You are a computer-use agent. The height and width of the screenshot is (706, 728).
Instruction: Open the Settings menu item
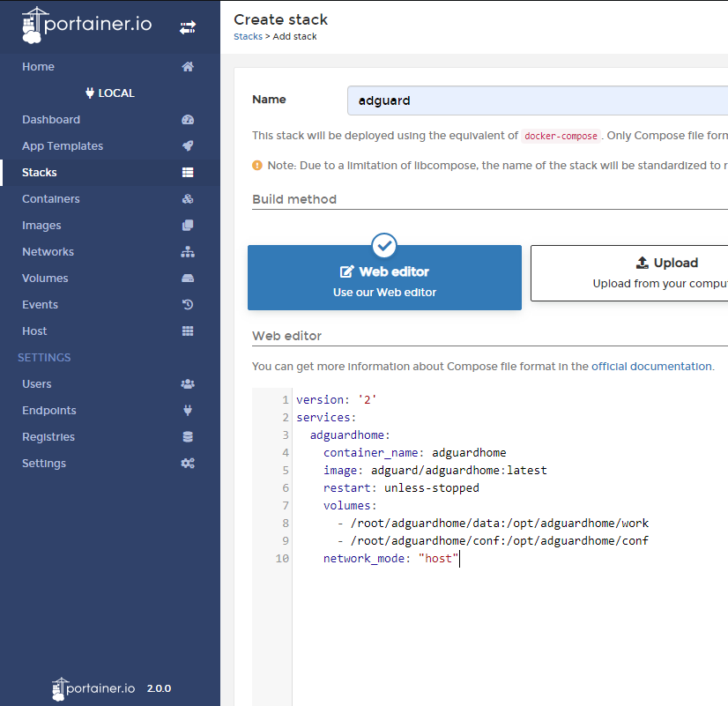44,464
